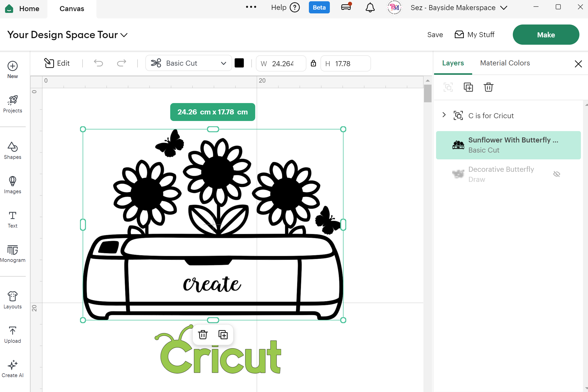Toggle the Beta switch
The image size is (588, 392).
319,8
